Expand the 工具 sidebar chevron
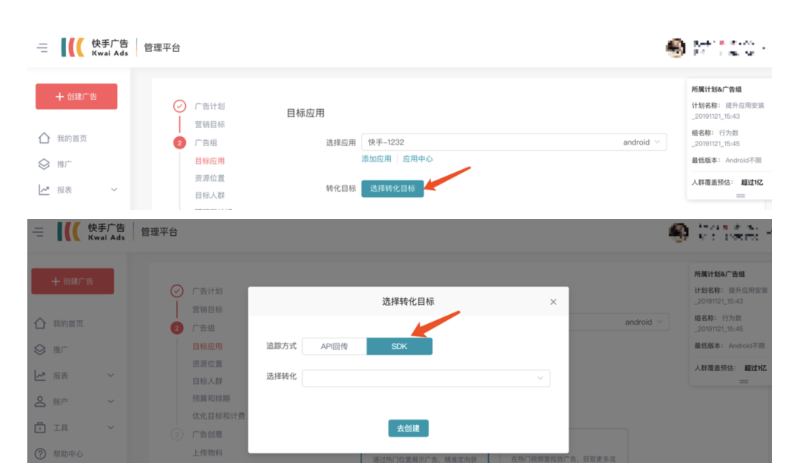789x476 pixels. tap(111, 428)
